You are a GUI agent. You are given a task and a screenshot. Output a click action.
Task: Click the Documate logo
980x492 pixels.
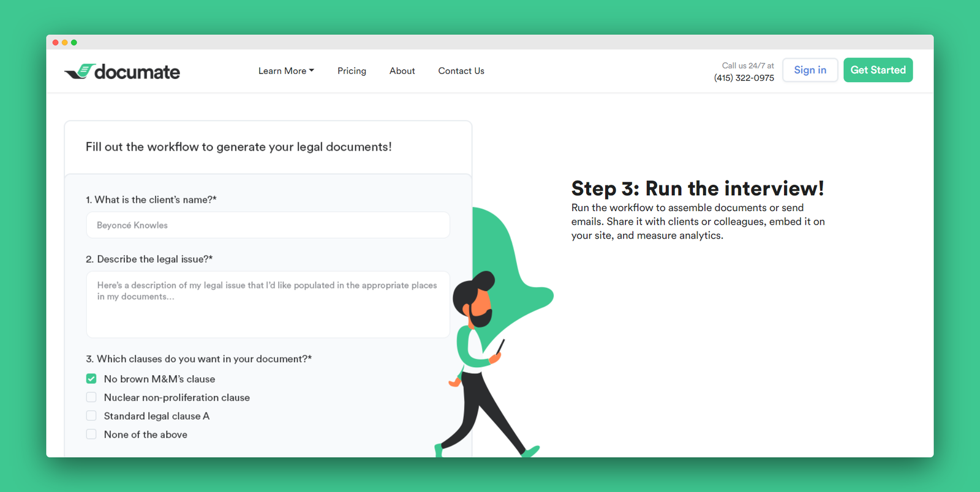[122, 72]
